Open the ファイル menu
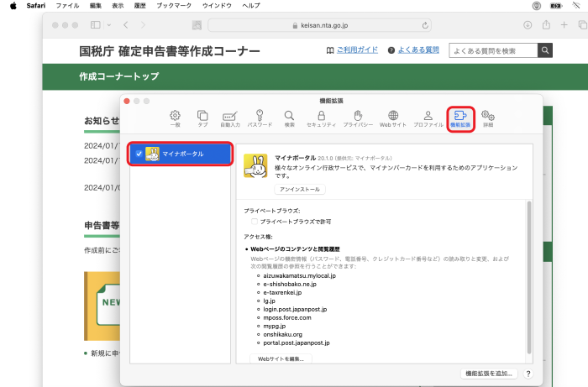The image size is (588, 387). [67, 6]
